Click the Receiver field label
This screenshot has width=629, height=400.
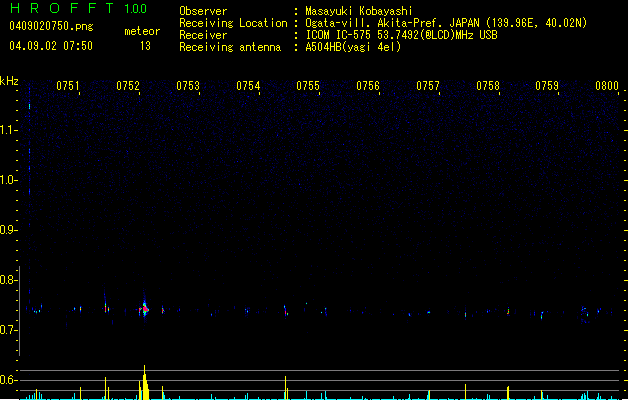[x=203, y=35]
